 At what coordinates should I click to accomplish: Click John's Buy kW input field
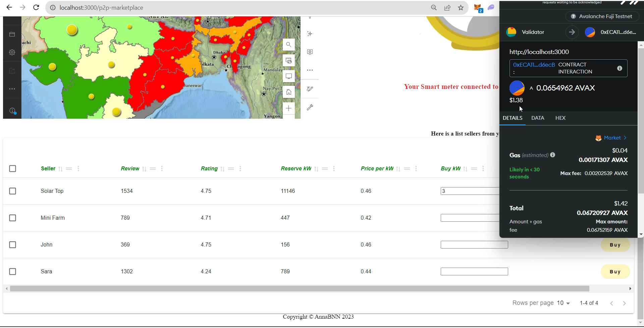474,245
